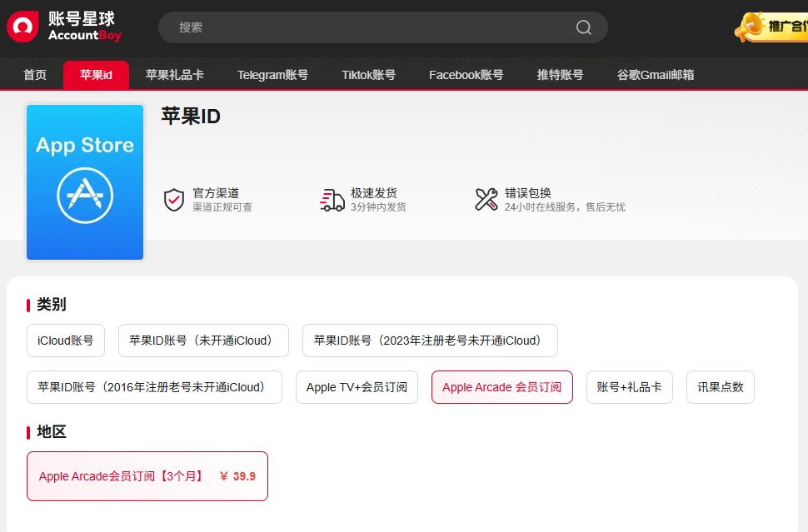Choose the 2023年注册老号 Apple ID category

point(430,341)
